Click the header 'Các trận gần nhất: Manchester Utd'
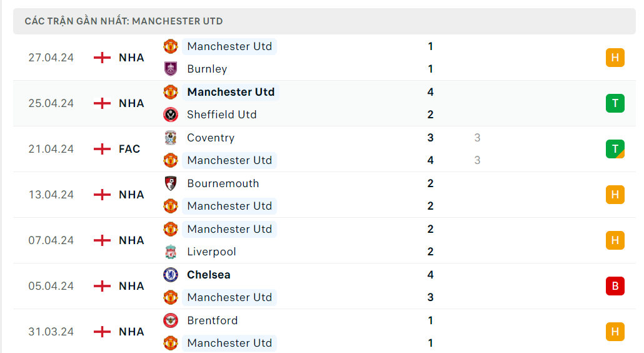This screenshot has width=644, height=353. (124, 21)
